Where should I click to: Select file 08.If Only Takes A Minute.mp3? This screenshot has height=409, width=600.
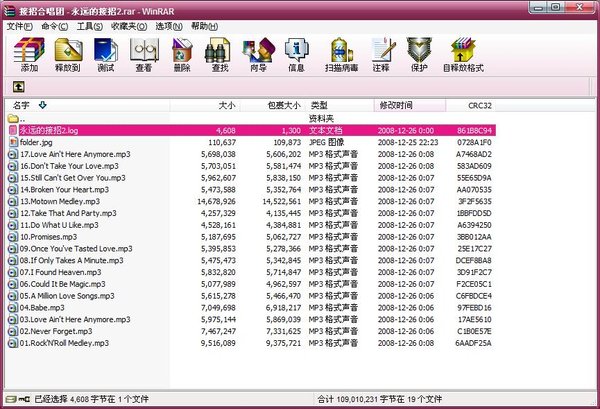pyautogui.click(x=72, y=261)
